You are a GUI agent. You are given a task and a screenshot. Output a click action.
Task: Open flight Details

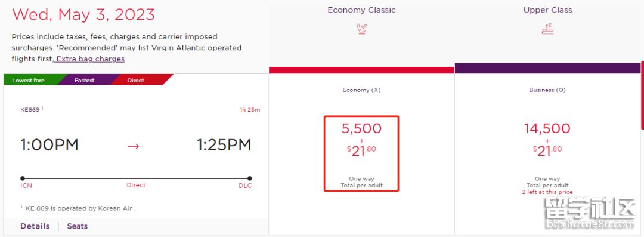coord(35,226)
